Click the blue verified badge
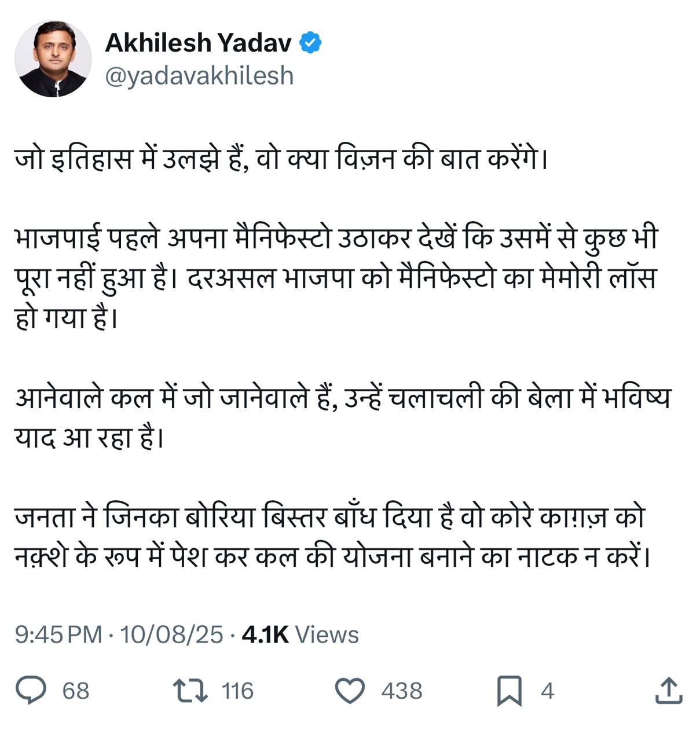The width and height of the screenshot is (700, 741). click(x=311, y=43)
